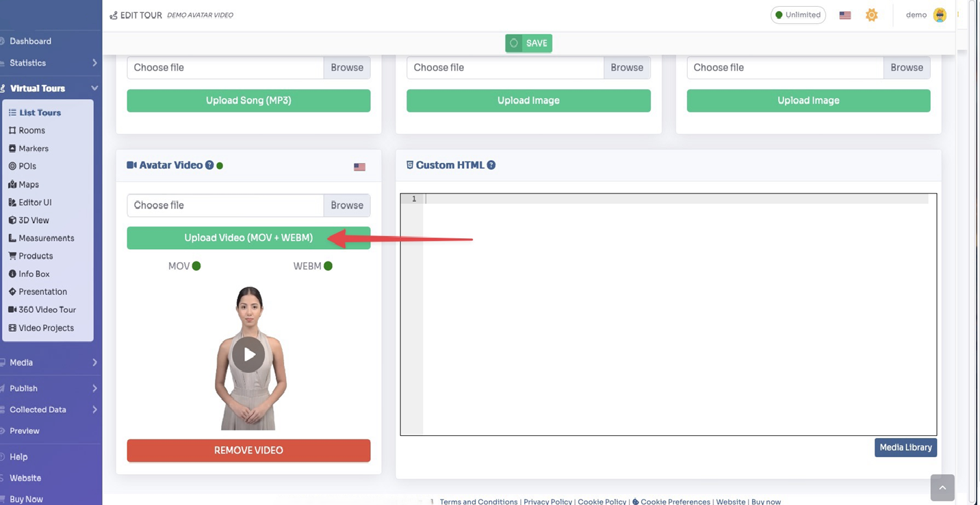Play the avatar video preview
Viewport: 980px width, 505px height.
(248, 354)
